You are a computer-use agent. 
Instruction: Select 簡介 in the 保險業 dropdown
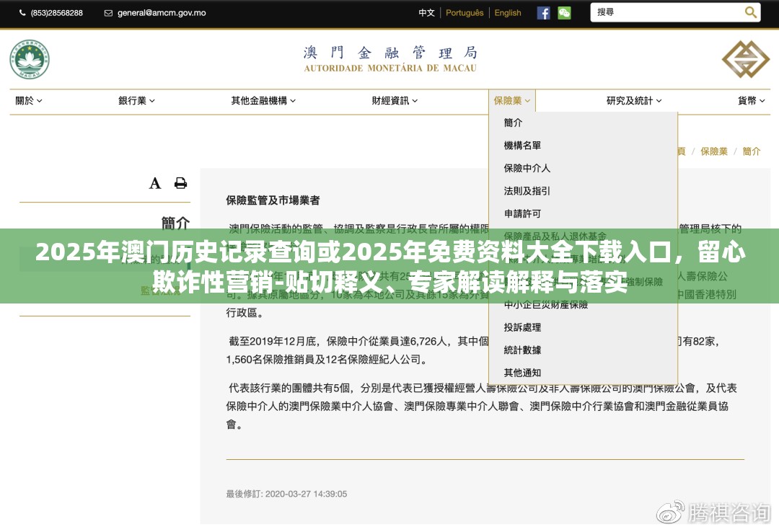click(x=514, y=123)
